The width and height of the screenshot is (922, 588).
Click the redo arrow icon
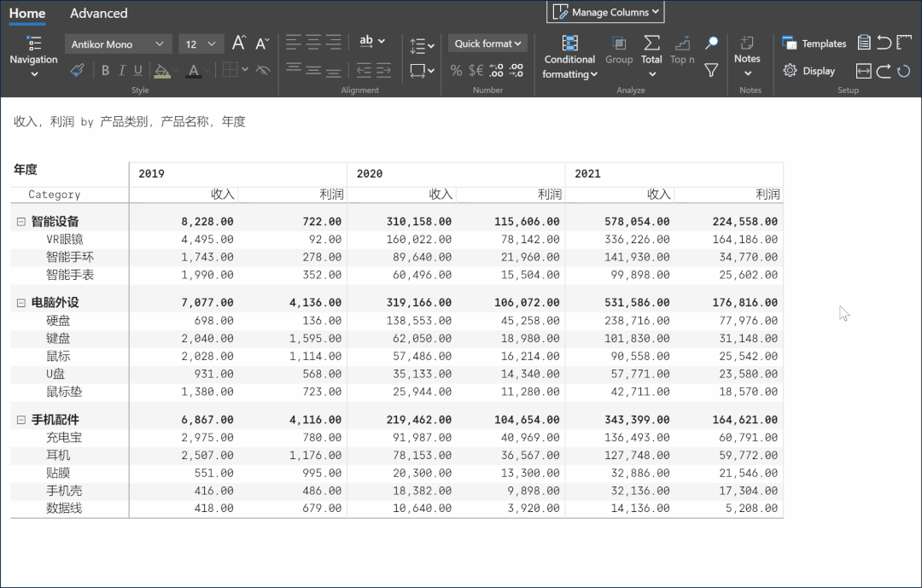[884, 71]
